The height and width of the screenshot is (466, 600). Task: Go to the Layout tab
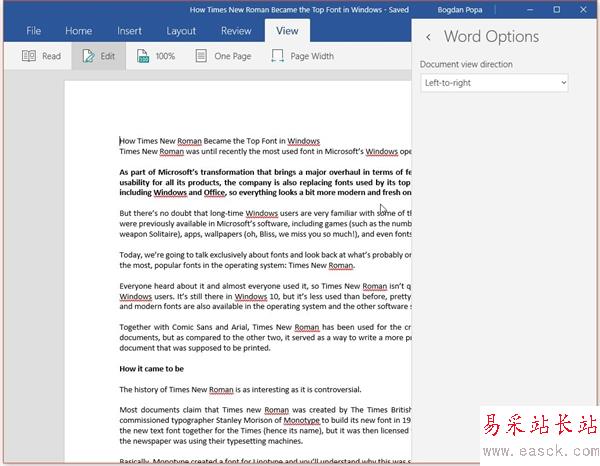(181, 31)
